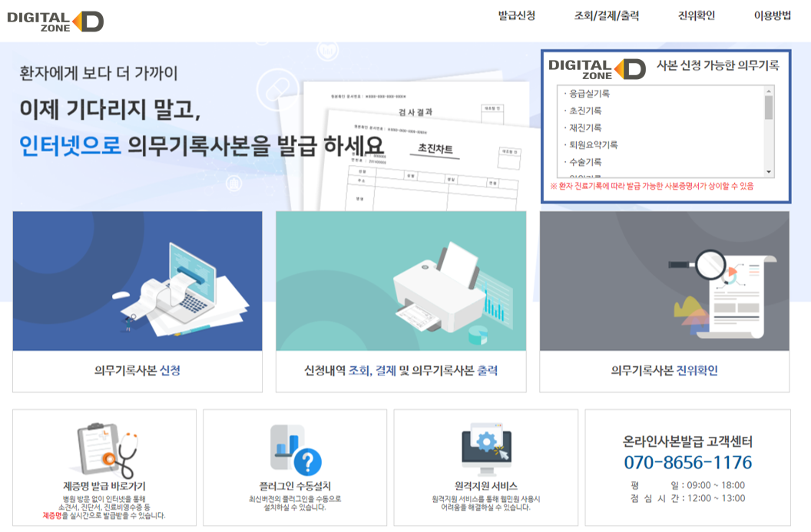Click the plugin manual install question icon
The width and height of the screenshot is (811, 532).
point(295,450)
